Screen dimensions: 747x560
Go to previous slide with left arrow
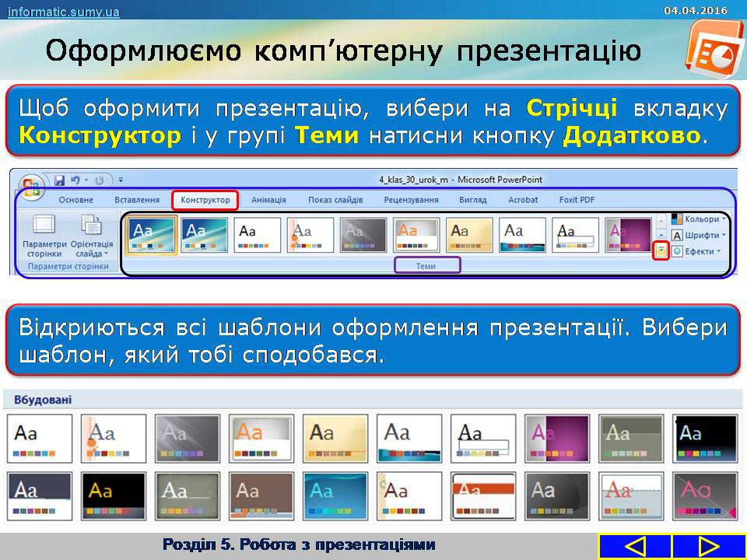coord(635,546)
